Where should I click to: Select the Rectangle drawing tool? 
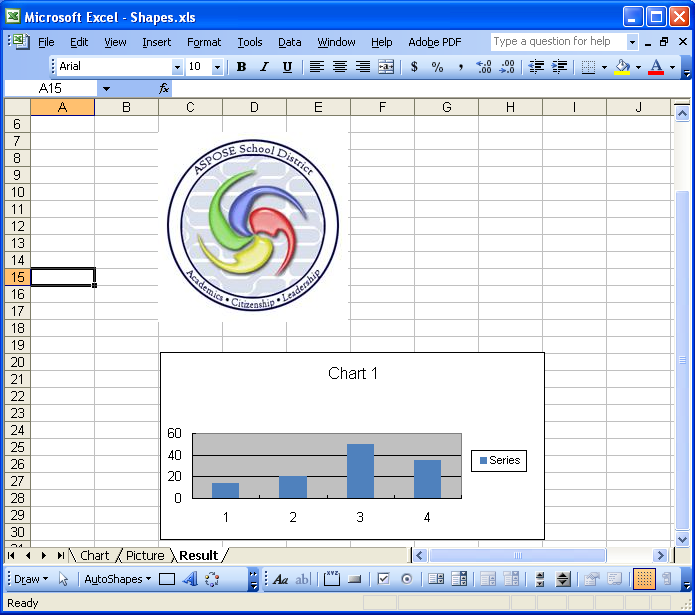(x=167, y=579)
